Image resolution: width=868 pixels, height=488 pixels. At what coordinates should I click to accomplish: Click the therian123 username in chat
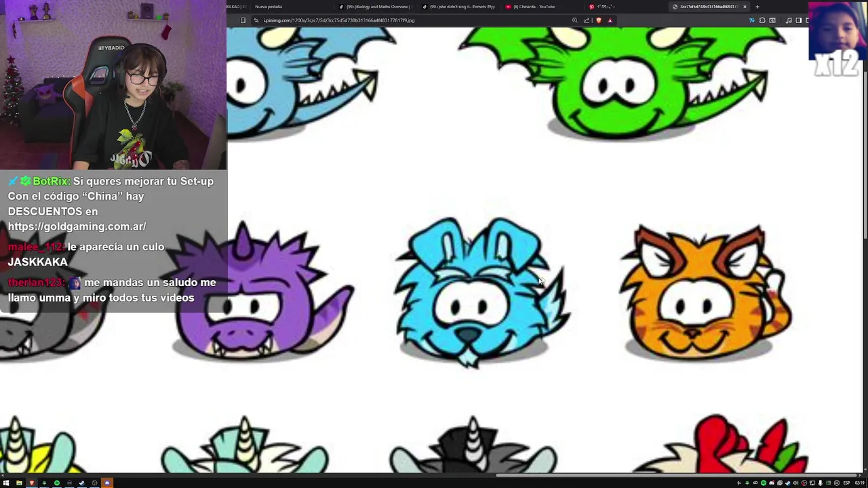pos(36,282)
